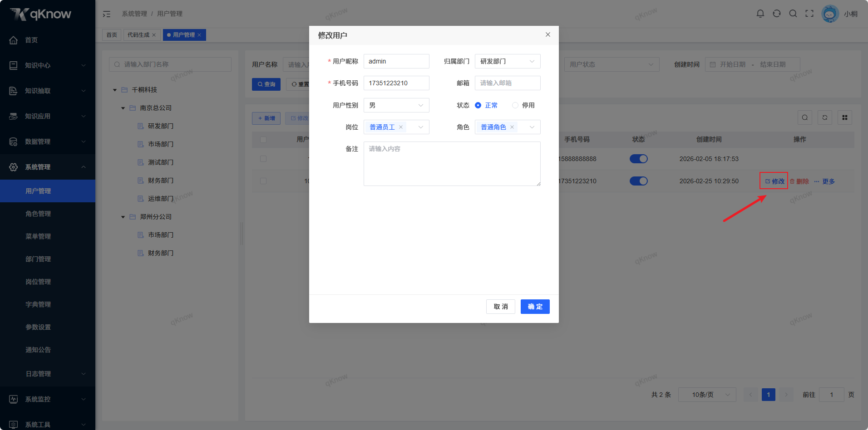The image size is (868, 430).
Task: Click the 知识抽取 sidebar icon
Action: (14, 91)
